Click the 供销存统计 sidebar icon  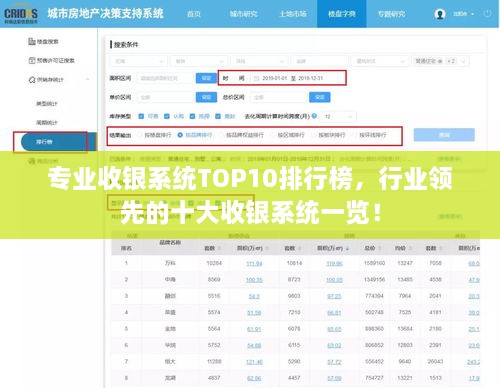[32, 80]
